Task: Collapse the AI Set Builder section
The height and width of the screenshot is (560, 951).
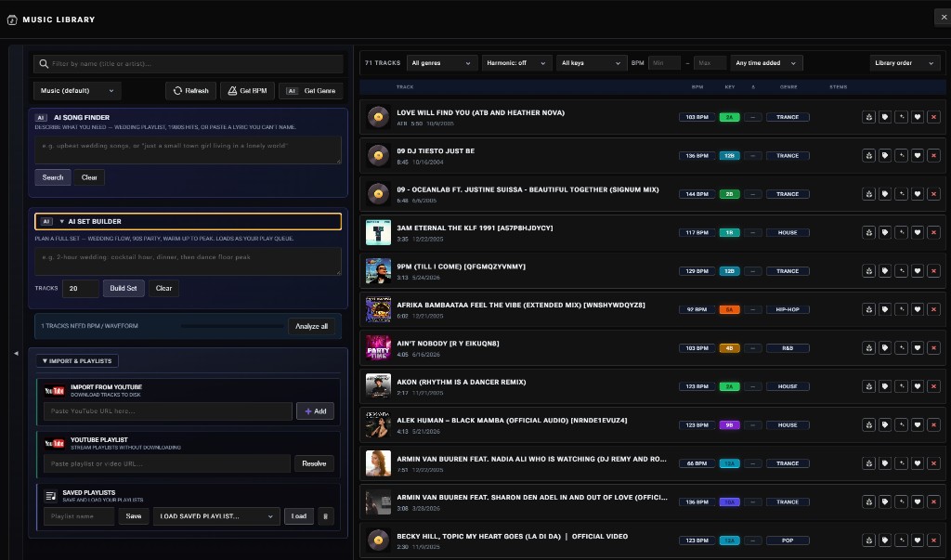Action: pos(188,221)
